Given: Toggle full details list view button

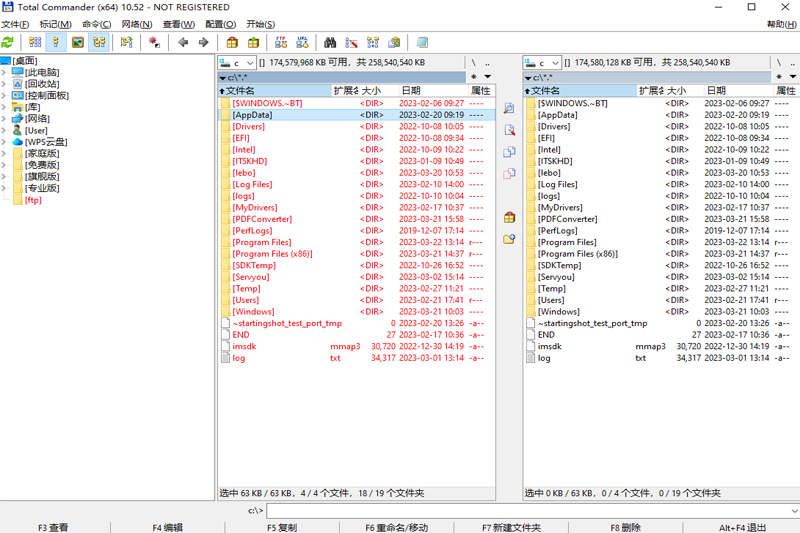Looking at the screenshot, I should (x=56, y=42).
